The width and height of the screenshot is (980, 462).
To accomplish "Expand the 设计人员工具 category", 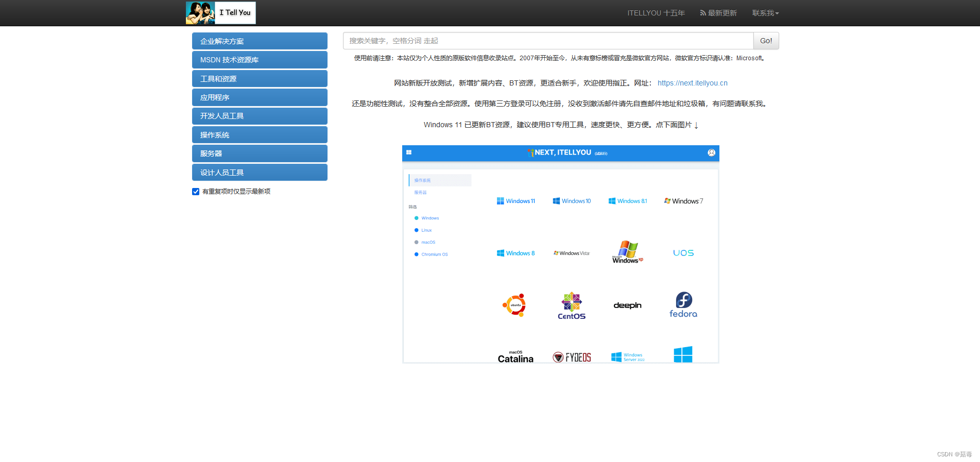I will tap(260, 173).
